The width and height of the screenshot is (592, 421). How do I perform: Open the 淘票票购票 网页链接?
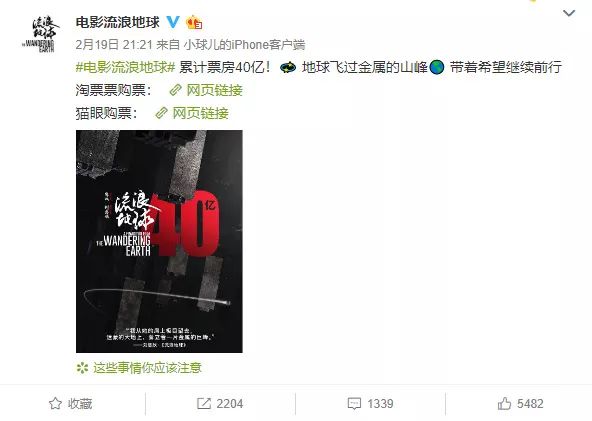[214, 90]
